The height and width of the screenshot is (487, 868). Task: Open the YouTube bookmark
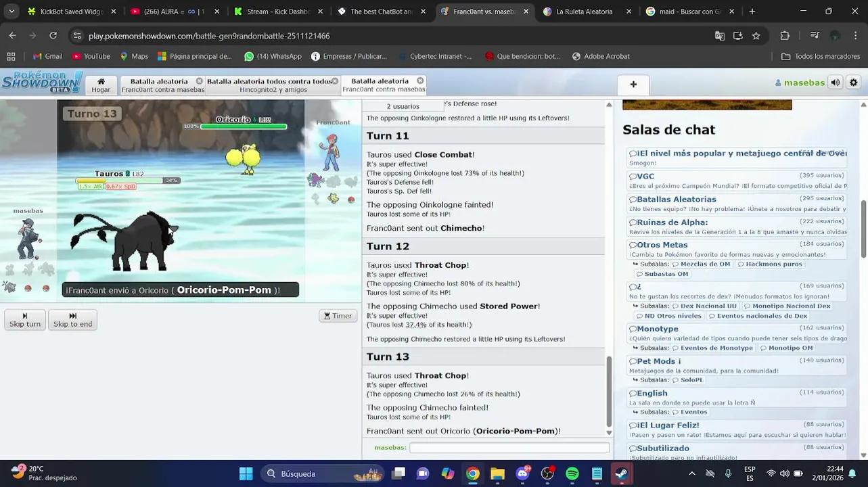[91, 56]
